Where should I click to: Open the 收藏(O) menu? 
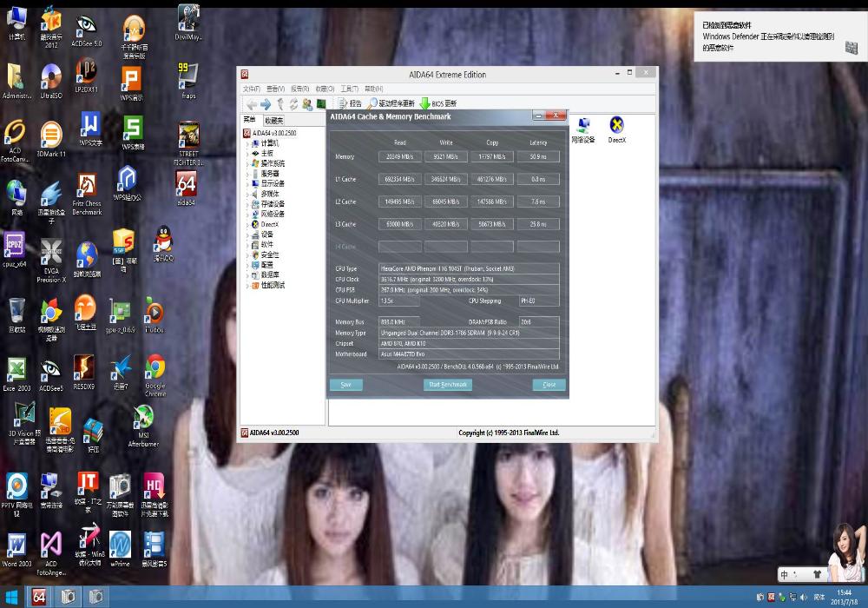pyautogui.click(x=325, y=89)
